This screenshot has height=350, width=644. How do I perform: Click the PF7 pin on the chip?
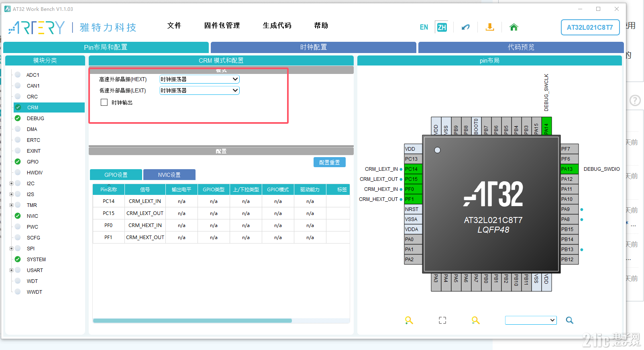tap(569, 149)
